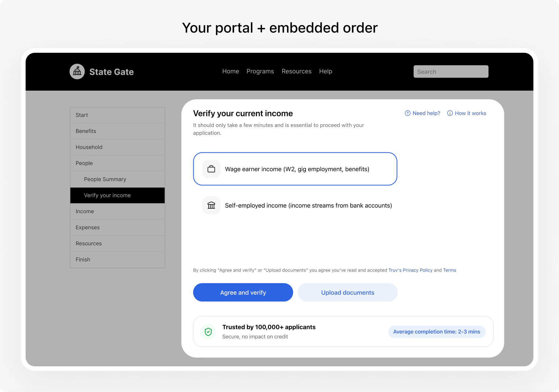Click the green shield trust icon

208,331
